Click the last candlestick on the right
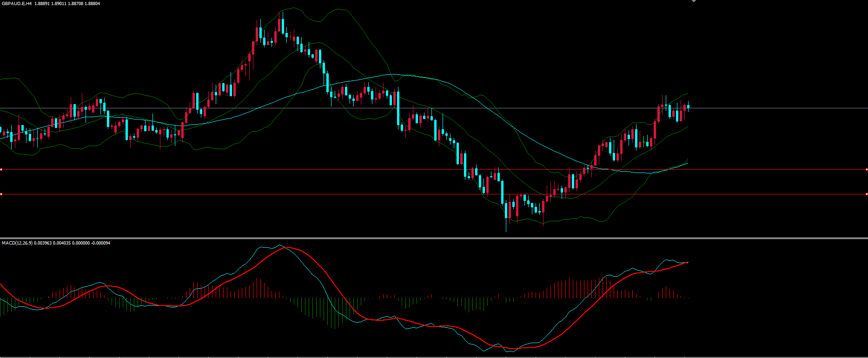Image resolution: width=868 pixels, height=358 pixels. click(x=688, y=106)
